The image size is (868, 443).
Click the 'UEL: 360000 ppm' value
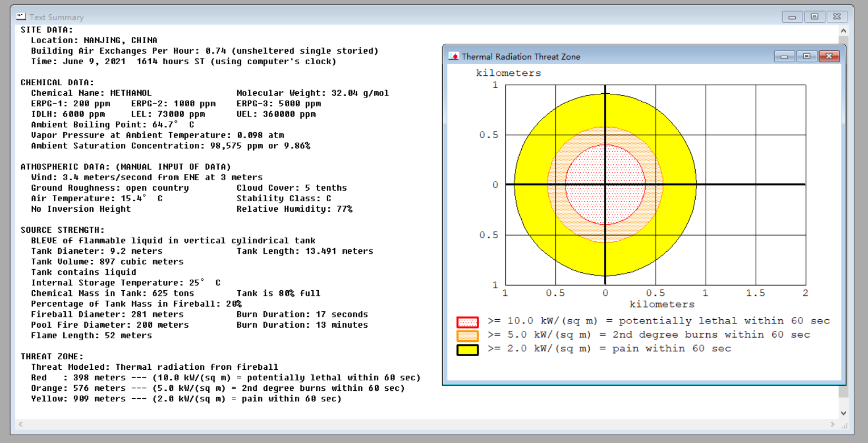(x=276, y=114)
